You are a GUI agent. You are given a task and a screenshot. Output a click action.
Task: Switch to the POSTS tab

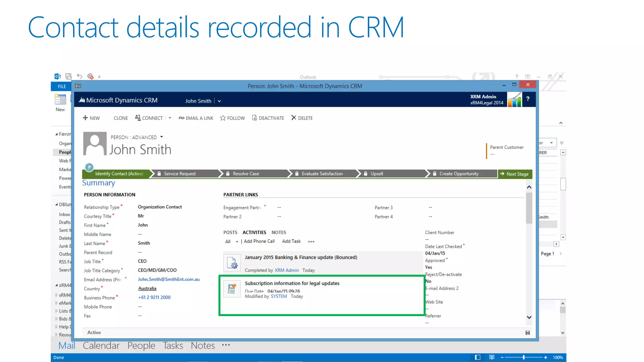[230, 233]
